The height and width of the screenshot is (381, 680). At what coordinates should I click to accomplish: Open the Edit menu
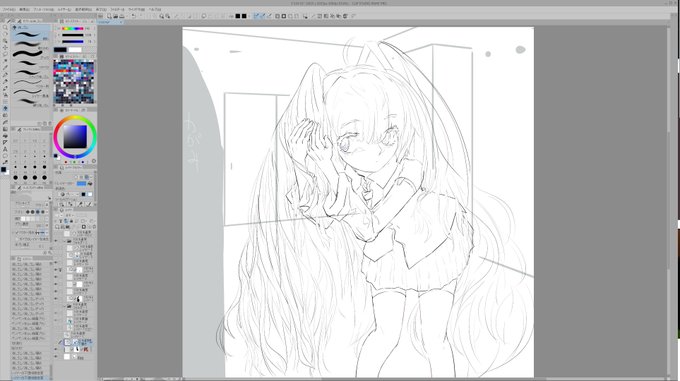click(25, 9)
